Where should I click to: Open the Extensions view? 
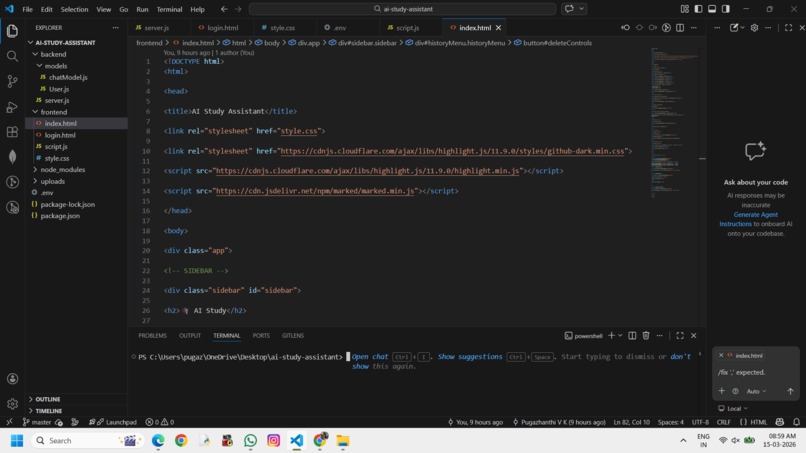coord(12,132)
